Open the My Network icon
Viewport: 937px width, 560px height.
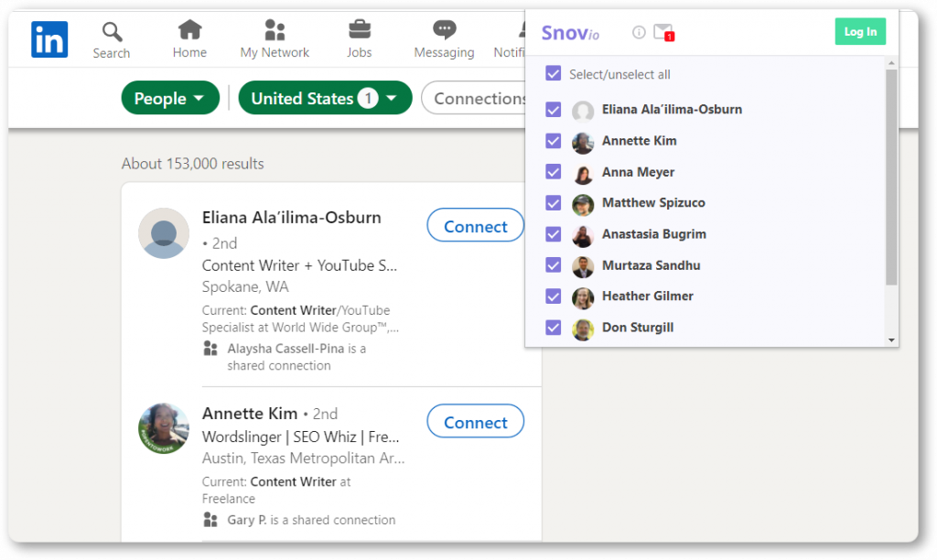pyautogui.click(x=275, y=29)
